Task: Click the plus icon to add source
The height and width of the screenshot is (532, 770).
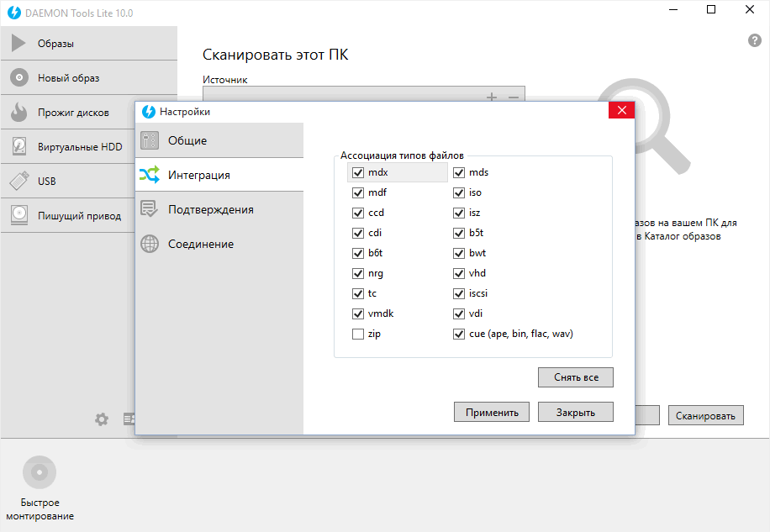Action: [x=492, y=97]
